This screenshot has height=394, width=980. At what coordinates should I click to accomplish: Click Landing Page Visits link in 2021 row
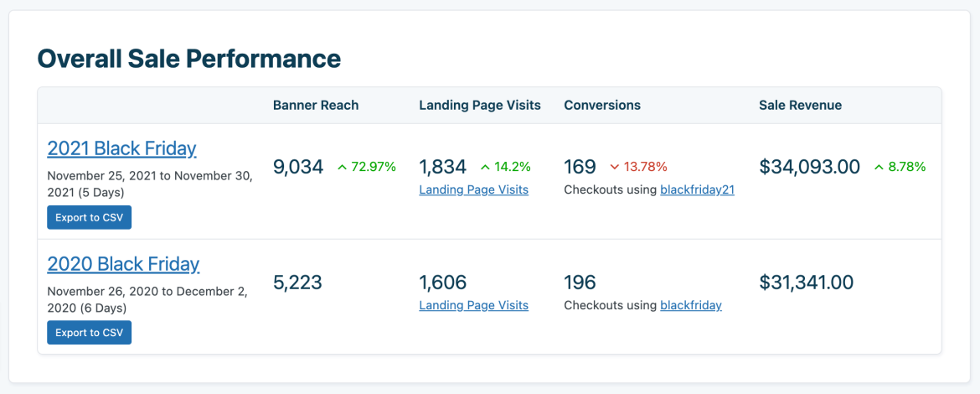coord(473,189)
